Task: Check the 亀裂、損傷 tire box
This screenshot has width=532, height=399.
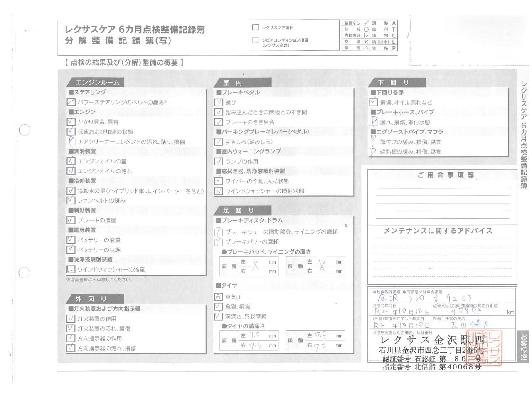Action: coord(219,307)
